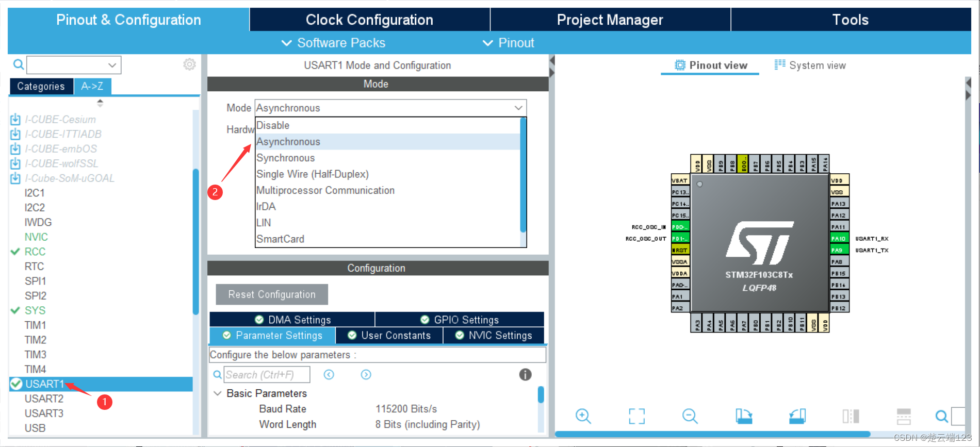This screenshot has width=980, height=447.
Task: Expand the Software Packs menu
Action: [333, 43]
